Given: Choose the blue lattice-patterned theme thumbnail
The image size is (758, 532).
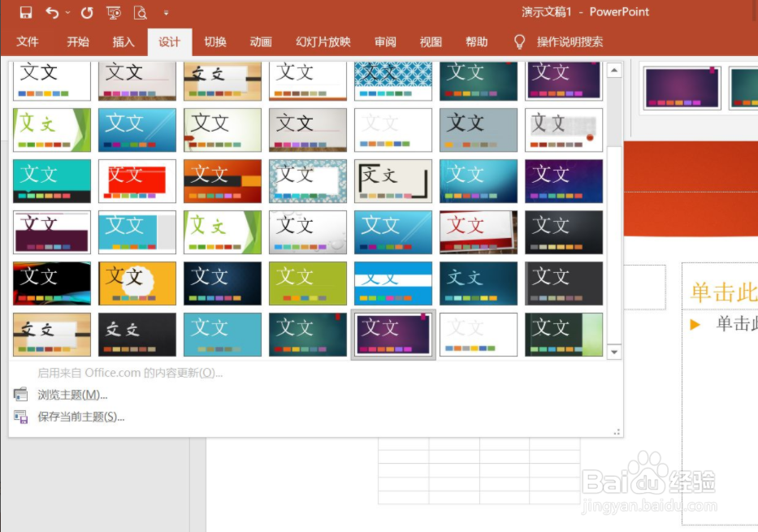Looking at the screenshot, I should [393, 80].
